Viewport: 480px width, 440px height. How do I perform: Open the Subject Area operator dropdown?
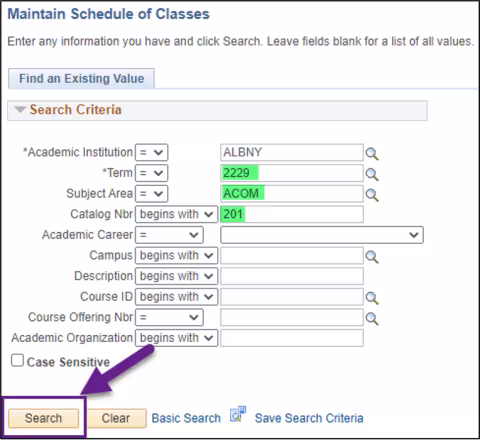click(x=152, y=194)
